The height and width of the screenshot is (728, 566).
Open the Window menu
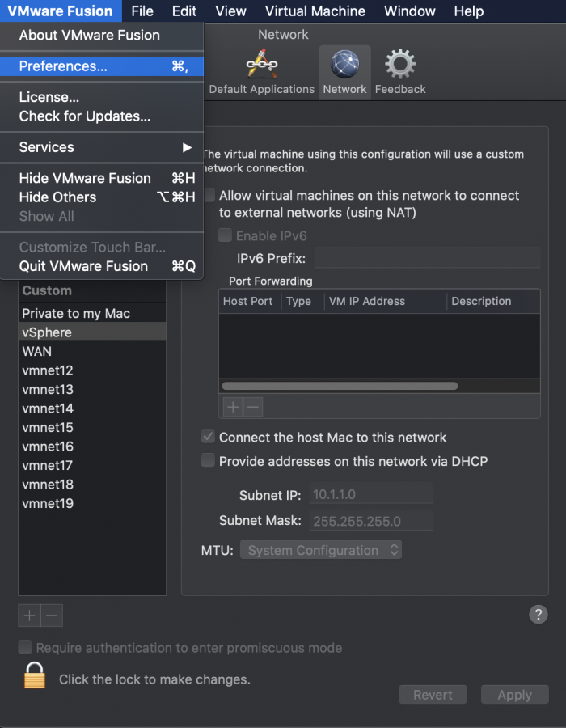pos(410,11)
